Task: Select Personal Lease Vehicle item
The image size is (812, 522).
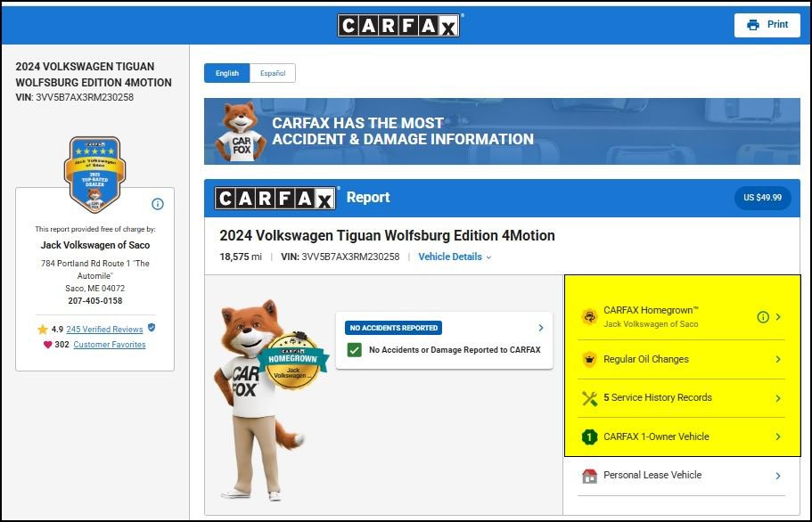Action: click(652, 475)
